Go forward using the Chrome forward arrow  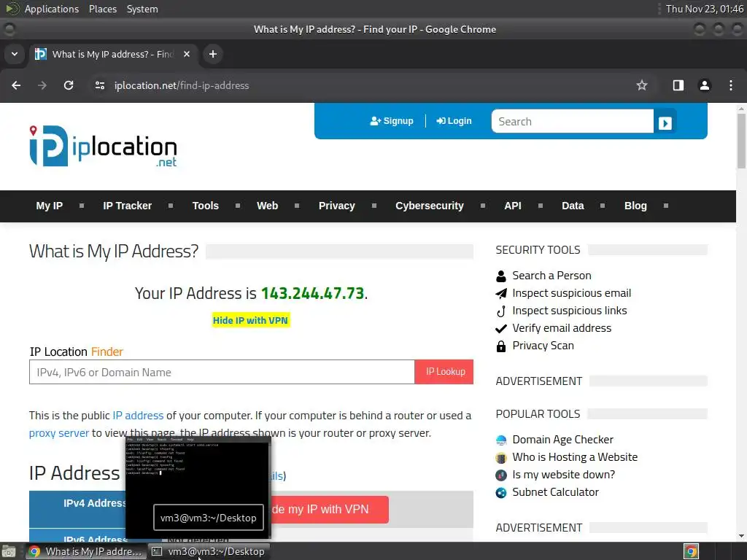42,85
